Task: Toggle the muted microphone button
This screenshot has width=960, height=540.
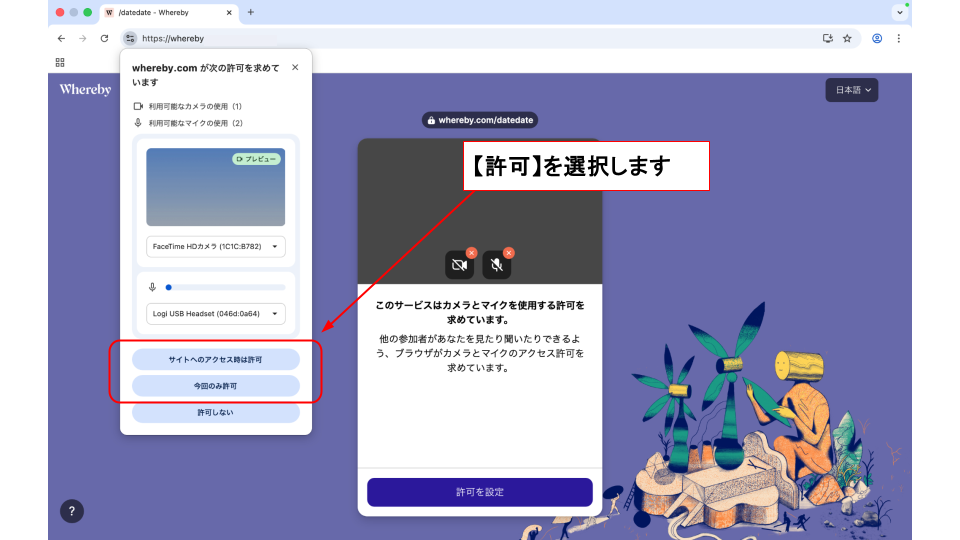Action: 497,265
